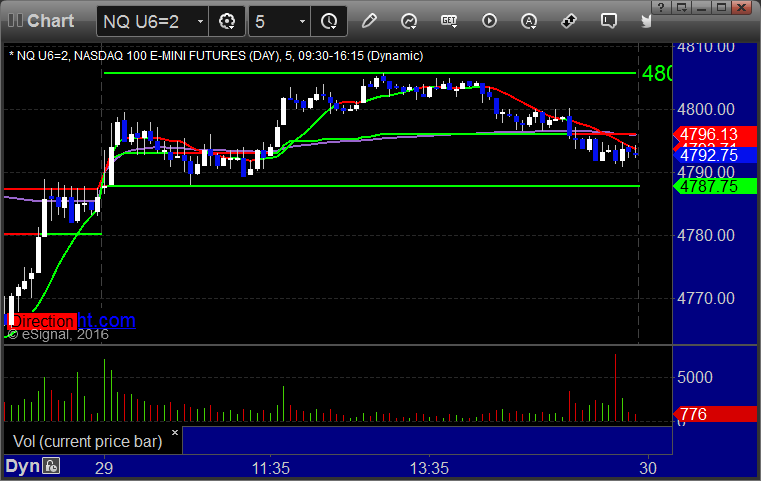The width and height of the screenshot is (761, 481).
Task: Click the Chart window drag handle
Action: (x=15, y=20)
